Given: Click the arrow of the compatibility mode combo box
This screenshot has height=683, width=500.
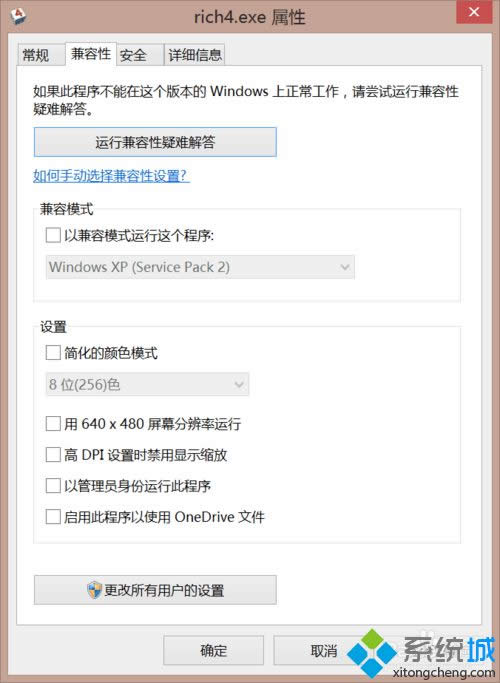Looking at the screenshot, I should point(345,267).
